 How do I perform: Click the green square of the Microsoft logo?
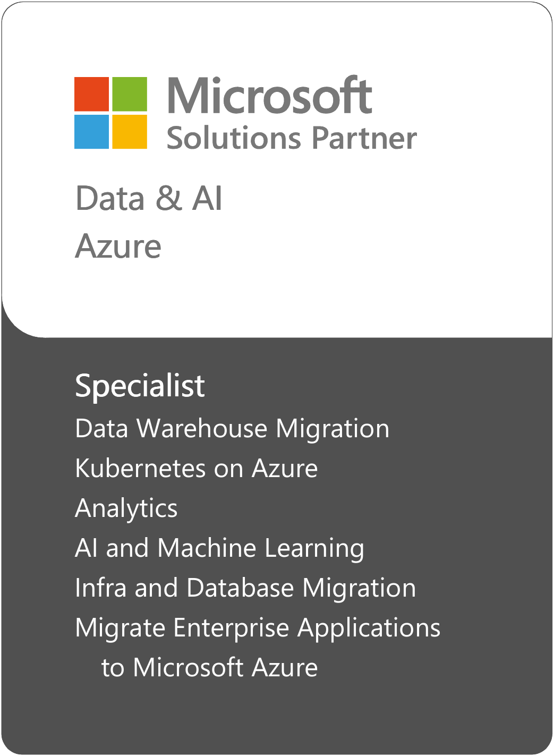tap(130, 94)
